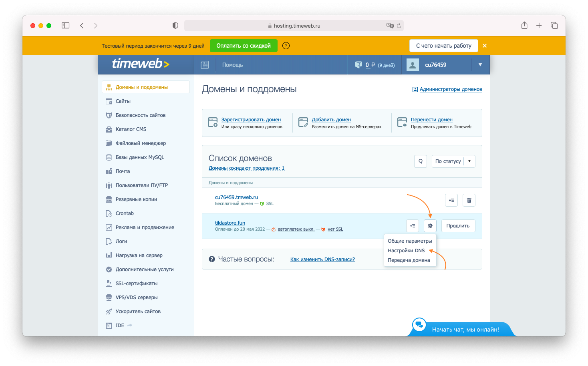Click Дополнительные услуги icon
The width and height of the screenshot is (588, 366).
(x=109, y=269)
